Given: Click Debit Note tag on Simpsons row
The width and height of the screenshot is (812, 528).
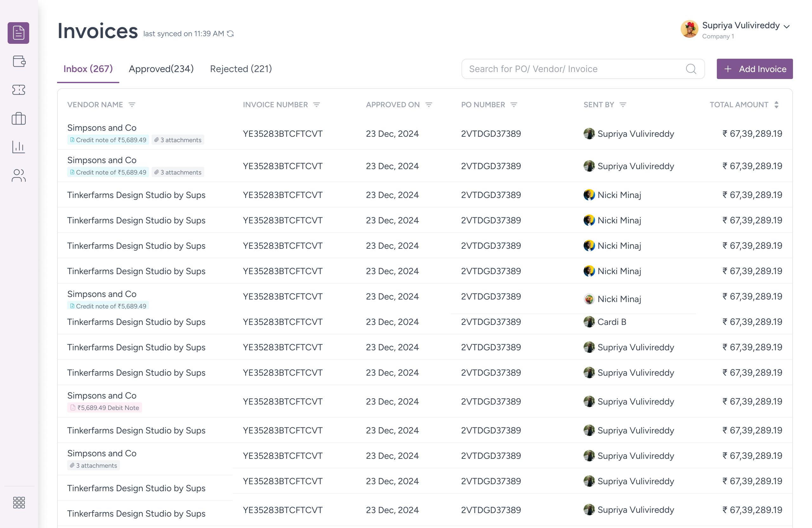Looking at the screenshot, I should [105, 407].
